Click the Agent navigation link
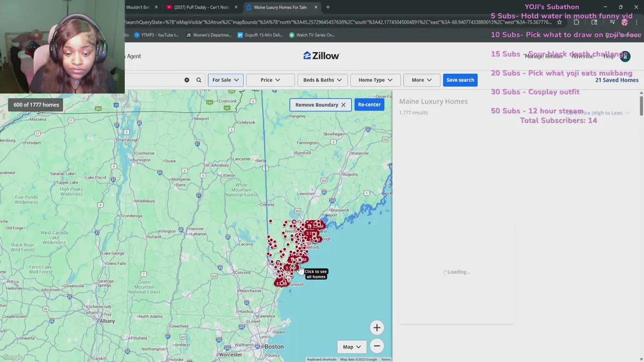The width and height of the screenshot is (644, 362). [x=134, y=56]
